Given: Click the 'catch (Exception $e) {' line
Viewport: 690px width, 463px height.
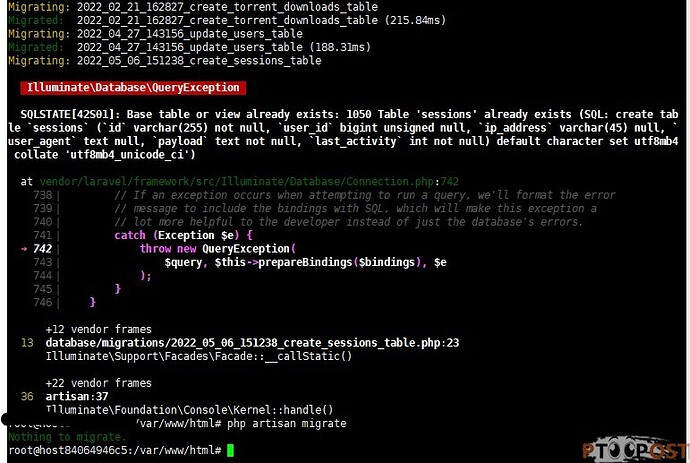Looking at the screenshot, I should (184, 235).
